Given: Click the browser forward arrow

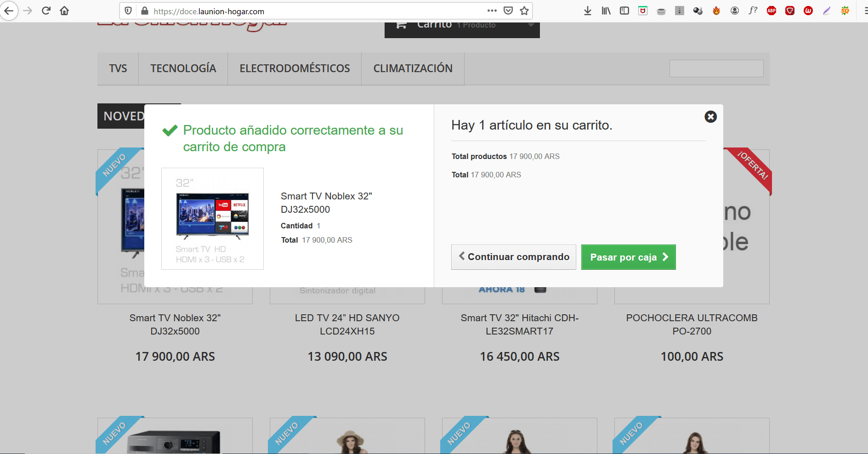Looking at the screenshot, I should [x=28, y=11].
